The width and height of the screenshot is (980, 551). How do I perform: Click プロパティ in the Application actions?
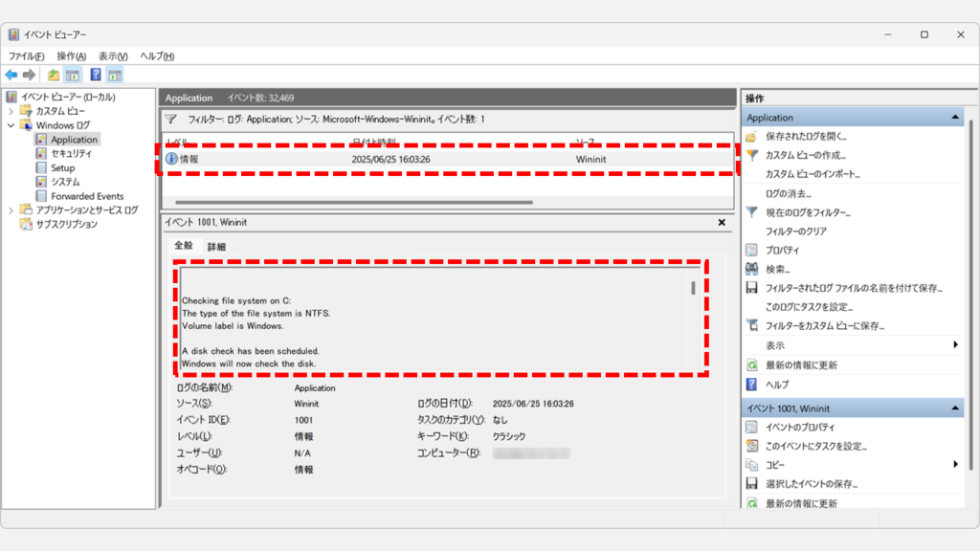(x=782, y=250)
